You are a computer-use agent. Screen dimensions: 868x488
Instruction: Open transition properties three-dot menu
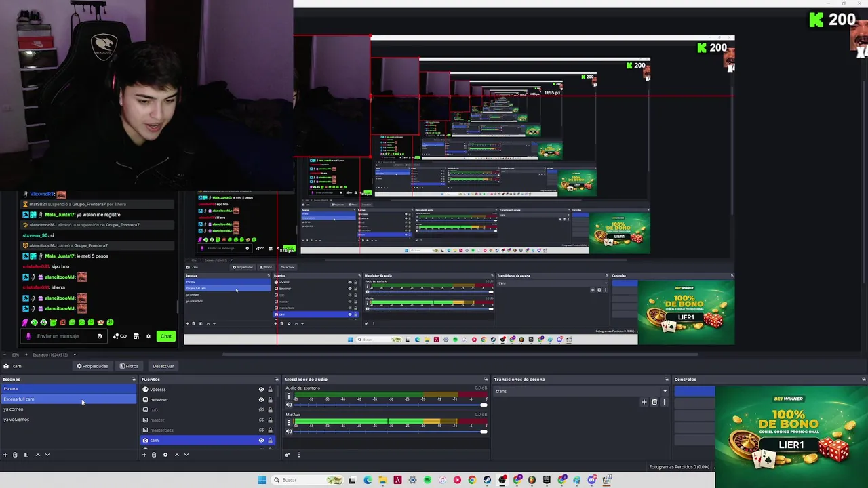[664, 402]
